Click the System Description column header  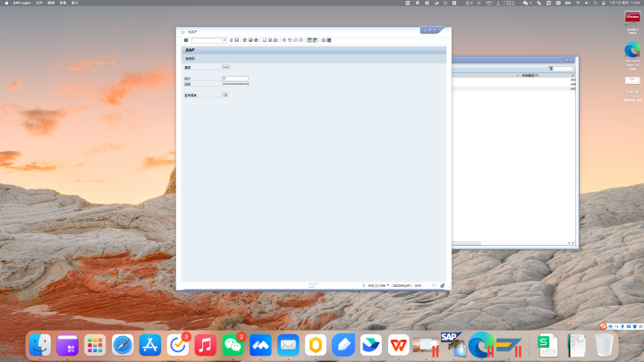pyautogui.click(x=547, y=75)
